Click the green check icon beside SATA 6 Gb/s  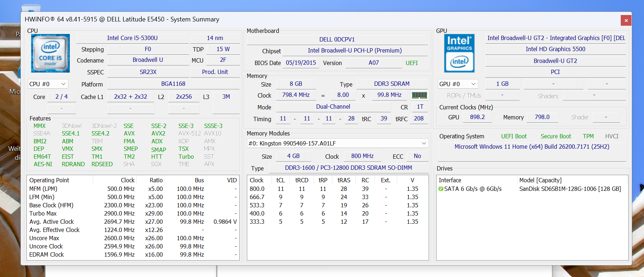[441, 189]
